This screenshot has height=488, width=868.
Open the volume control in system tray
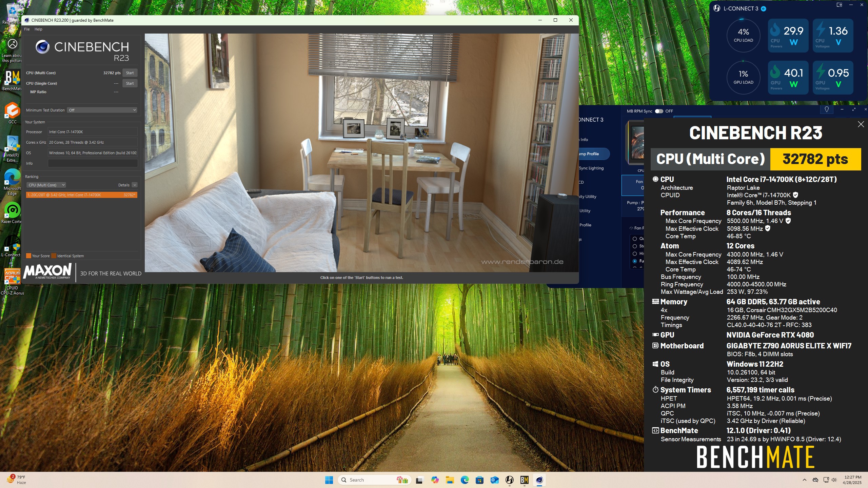(834, 480)
